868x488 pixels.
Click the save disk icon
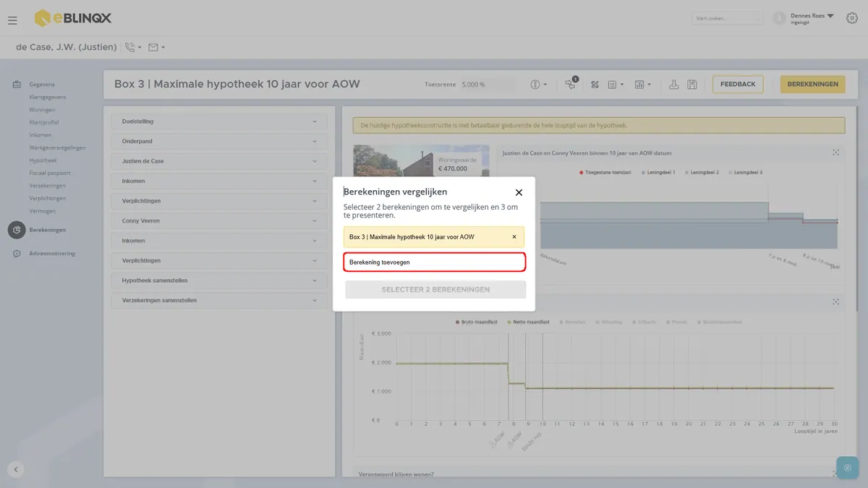(692, 85)
